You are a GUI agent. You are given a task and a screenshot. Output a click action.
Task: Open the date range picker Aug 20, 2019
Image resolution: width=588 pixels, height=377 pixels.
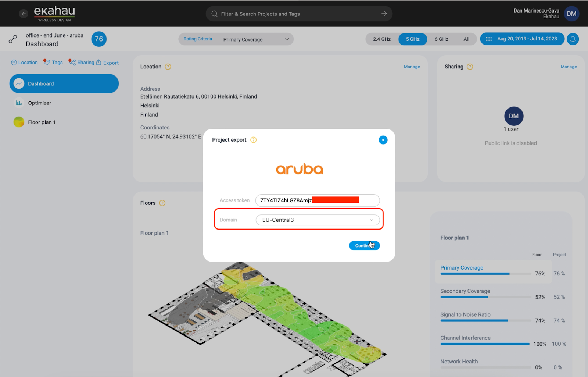click(x=522, y=39)
